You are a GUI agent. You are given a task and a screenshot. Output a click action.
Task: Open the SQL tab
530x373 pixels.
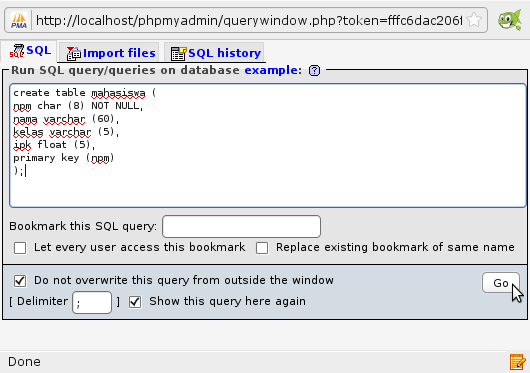point(30,51)
